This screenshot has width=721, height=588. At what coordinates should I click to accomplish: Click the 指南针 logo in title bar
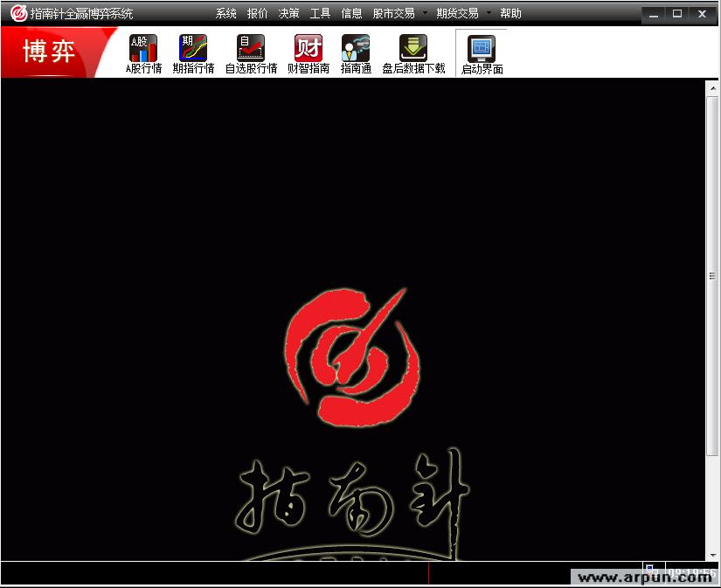[17, 13]
